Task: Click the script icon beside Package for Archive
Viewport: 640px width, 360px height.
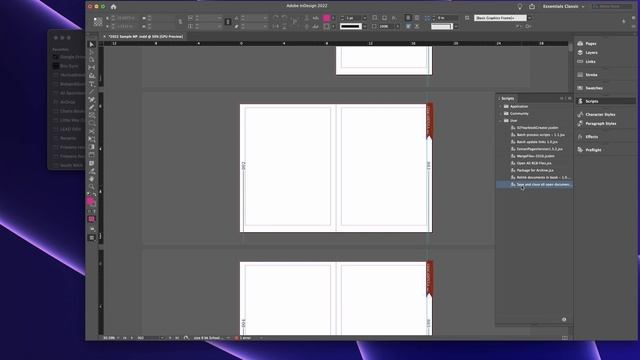Action: point(513,170)
